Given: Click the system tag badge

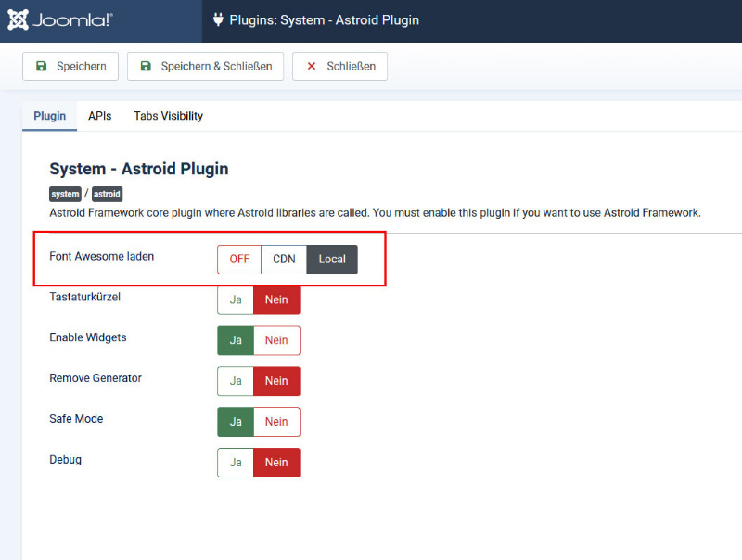Looking at the screenshot, I should (x=65, y=195).
